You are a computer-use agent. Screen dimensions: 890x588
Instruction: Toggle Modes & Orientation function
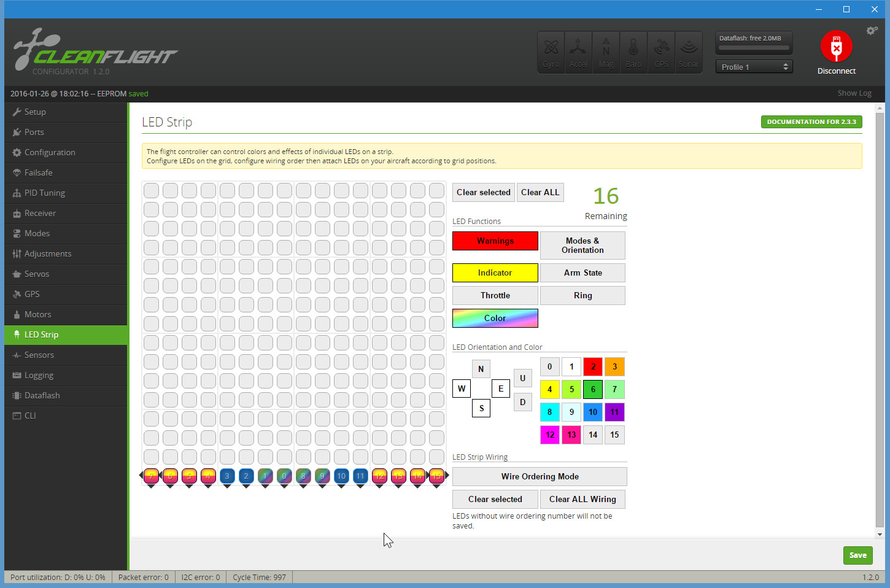point(582,246)
